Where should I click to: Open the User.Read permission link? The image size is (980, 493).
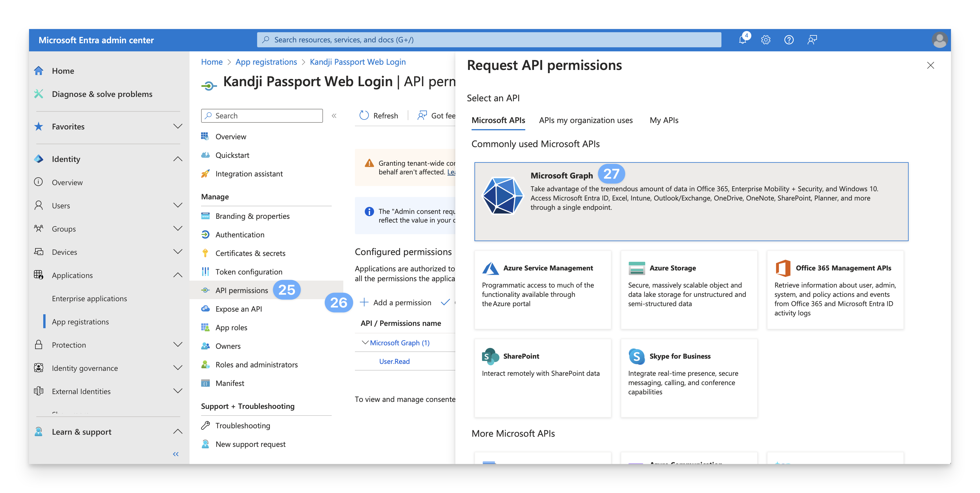coord(394,361)
